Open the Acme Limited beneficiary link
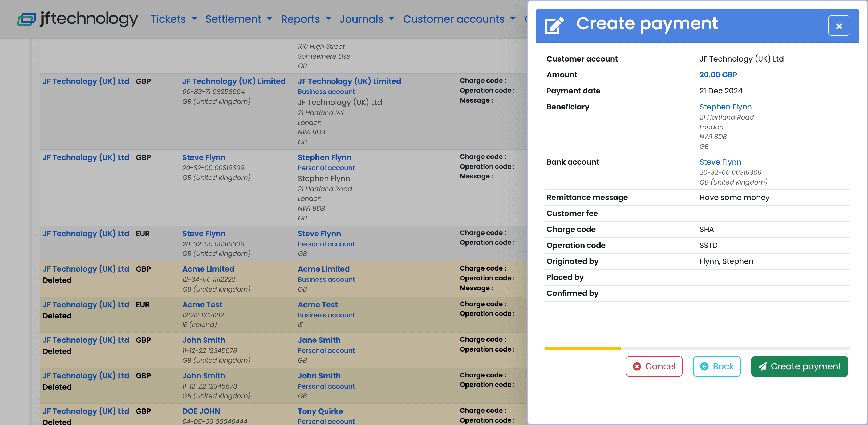The width and height of the screenshot is (868, 425). pos(323,269)
